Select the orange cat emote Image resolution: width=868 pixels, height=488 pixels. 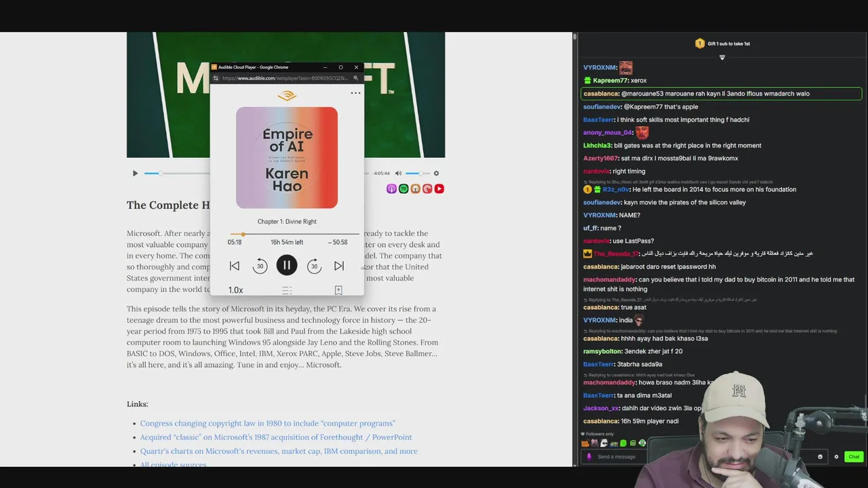click(585, 443)
